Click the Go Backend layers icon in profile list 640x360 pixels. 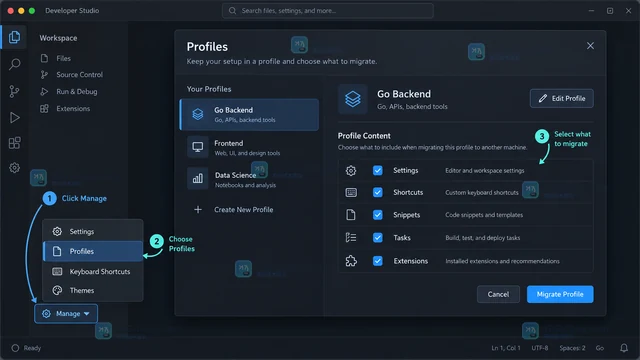click(x=198, y=114)
